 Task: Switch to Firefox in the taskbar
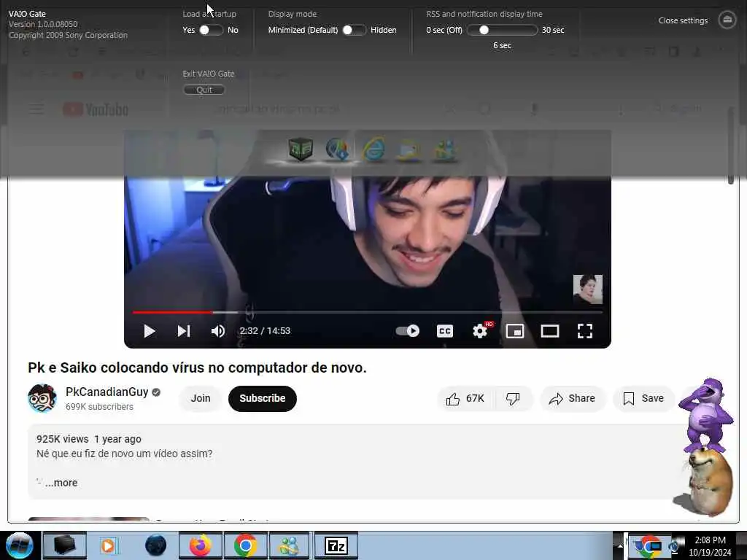(x=201, y=545)
